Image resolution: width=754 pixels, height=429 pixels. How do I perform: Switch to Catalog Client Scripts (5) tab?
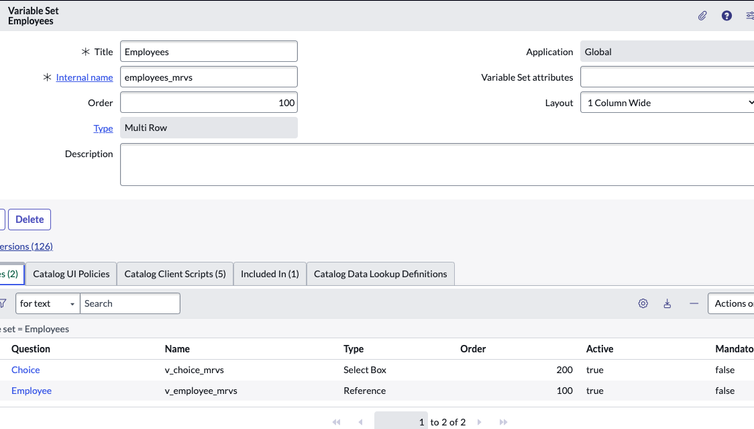tap(175, 274)
